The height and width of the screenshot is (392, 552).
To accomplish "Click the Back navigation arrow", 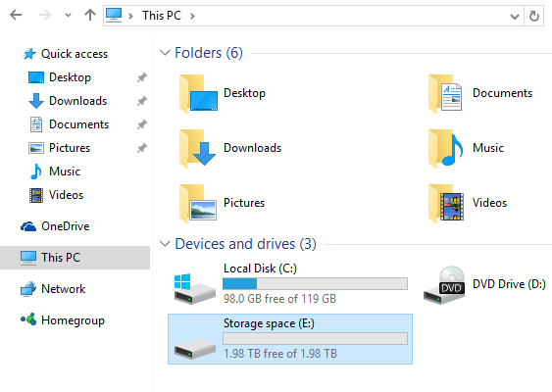I will pyautogui.click(x=16, y=15).
